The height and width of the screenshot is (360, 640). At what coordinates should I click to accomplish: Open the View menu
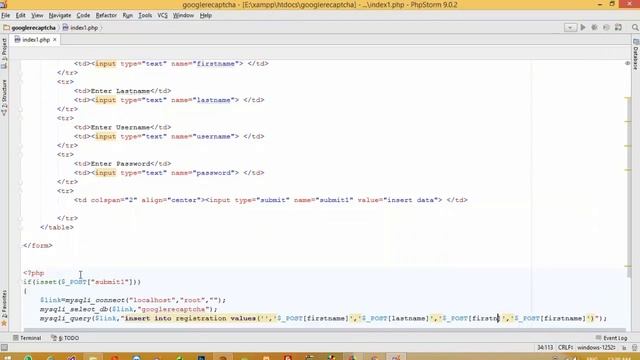point(37,15)
